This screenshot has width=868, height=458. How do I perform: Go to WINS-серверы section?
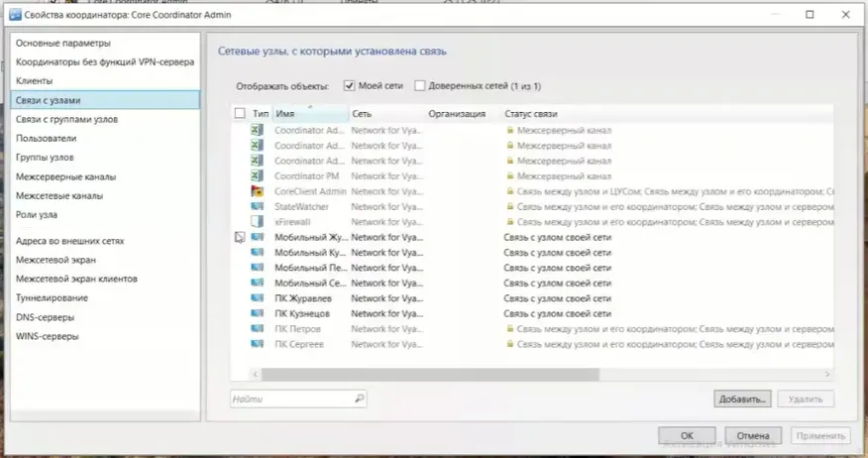click(105, 336)
